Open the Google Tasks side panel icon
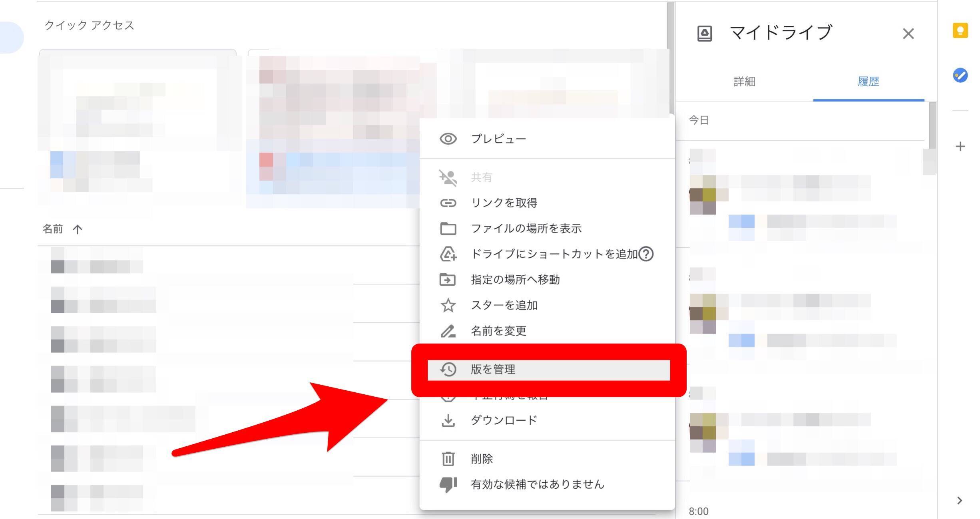The height and width of the screenshot is (519, 980). 960,75
